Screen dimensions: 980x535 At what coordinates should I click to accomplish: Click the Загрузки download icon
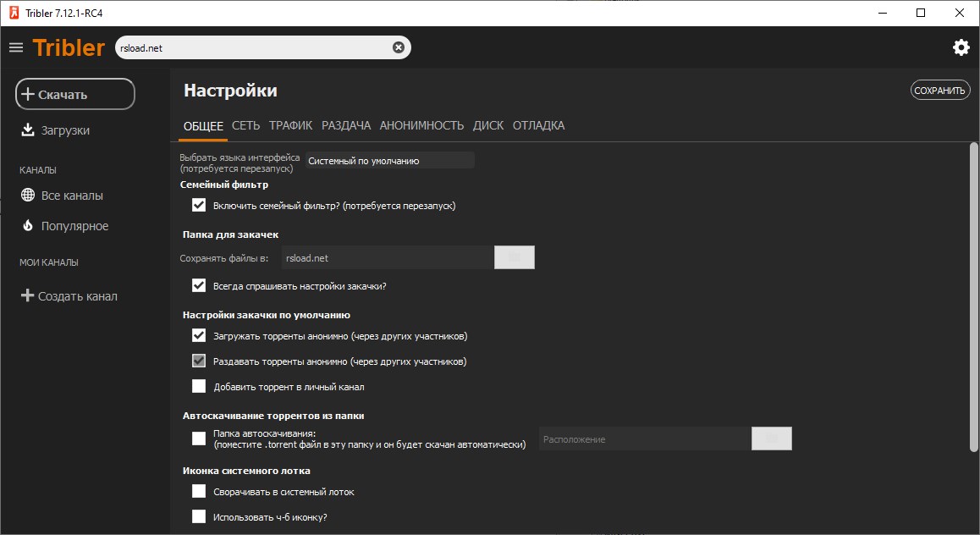tap(27, 130)
